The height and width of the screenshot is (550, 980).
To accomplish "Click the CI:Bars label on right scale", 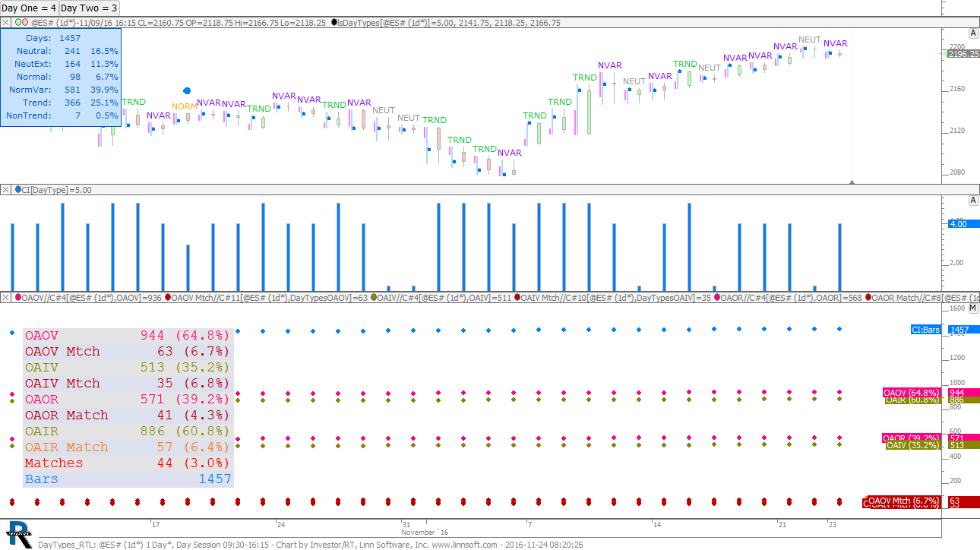I will [x=927, y=330].
